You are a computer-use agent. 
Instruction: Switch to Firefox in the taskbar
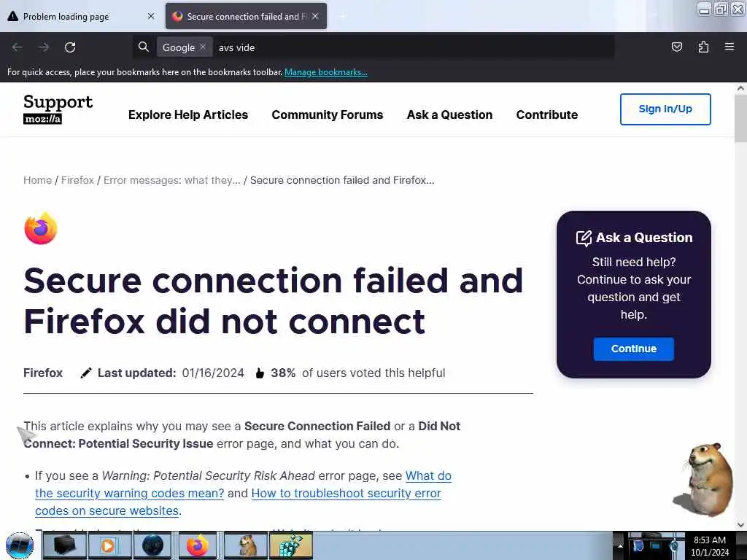197,545
